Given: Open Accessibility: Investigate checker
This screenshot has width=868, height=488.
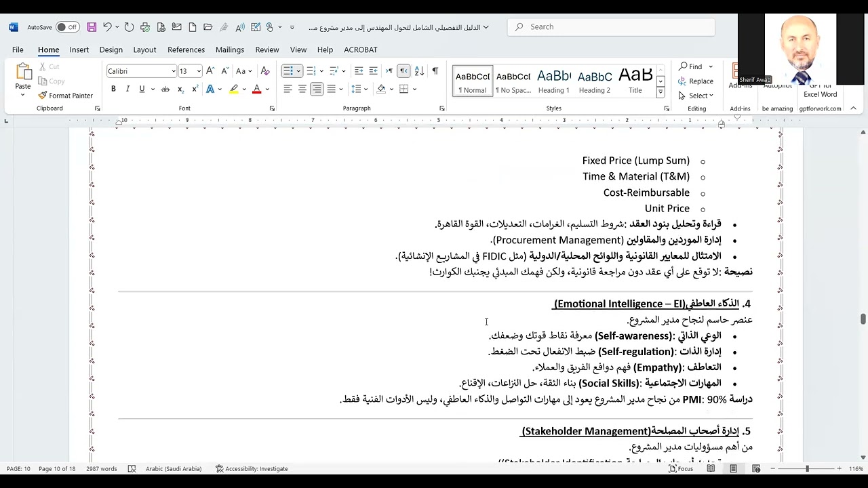Looking at the screenshot, I should point(252,469).
